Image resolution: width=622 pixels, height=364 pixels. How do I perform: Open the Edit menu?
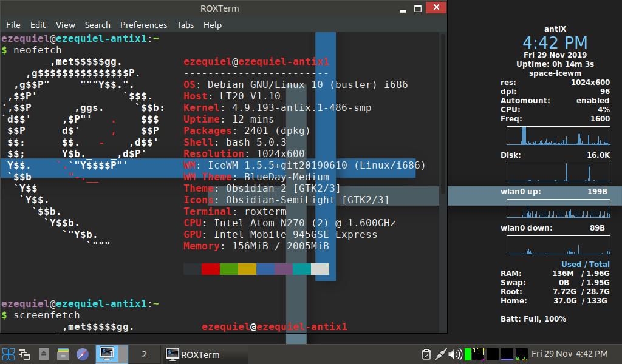(38, 25)
